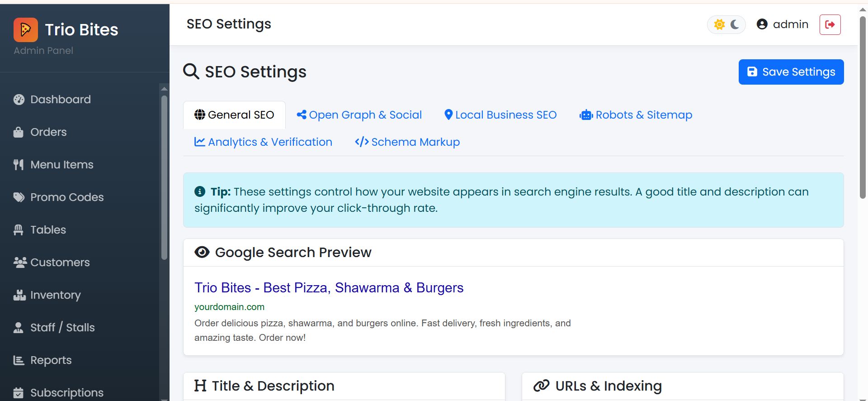Open Dashboard via its gauge icon
The image size is (868, 401).
click(x=19, y=100)
